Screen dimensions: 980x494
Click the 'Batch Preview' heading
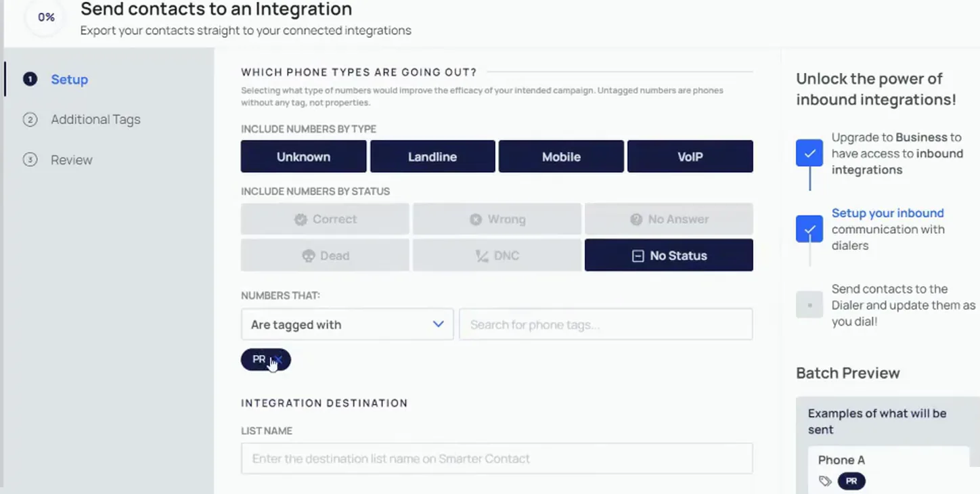coord(848,374)
